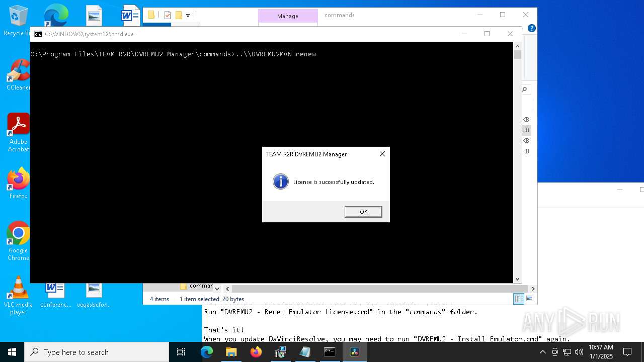Close the cmd.exe window
644x362 pixels.
point(510,34)
